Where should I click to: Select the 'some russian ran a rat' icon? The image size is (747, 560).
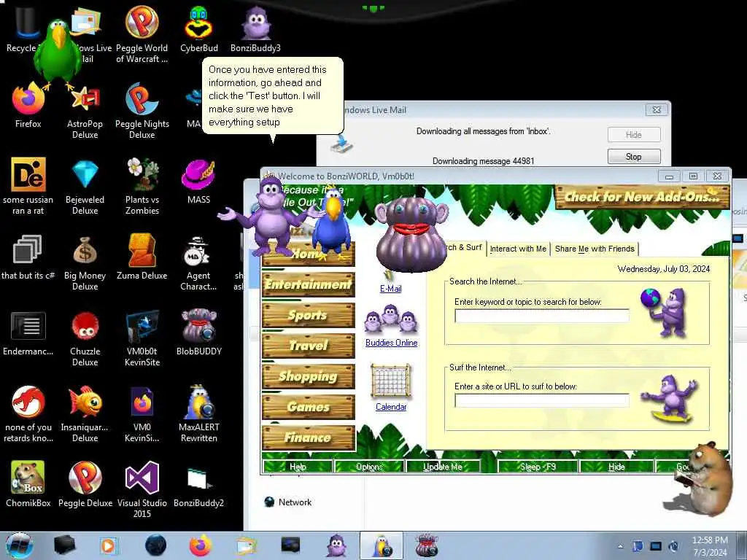pos(28,186)
